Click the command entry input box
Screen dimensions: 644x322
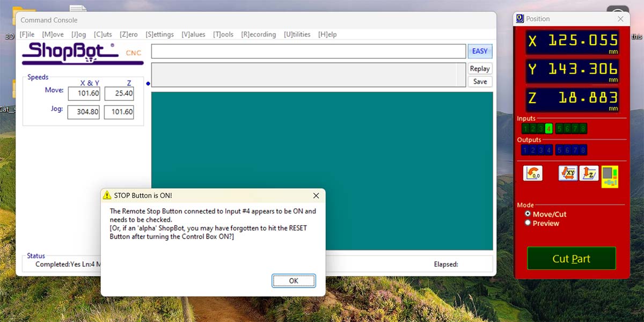[x=309, y=51]
